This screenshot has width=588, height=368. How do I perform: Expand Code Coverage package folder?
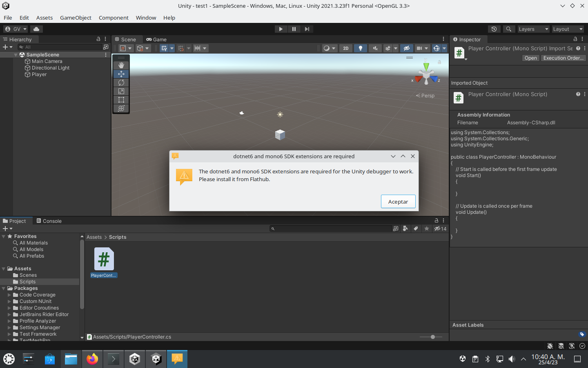click(x=9, y=295)
